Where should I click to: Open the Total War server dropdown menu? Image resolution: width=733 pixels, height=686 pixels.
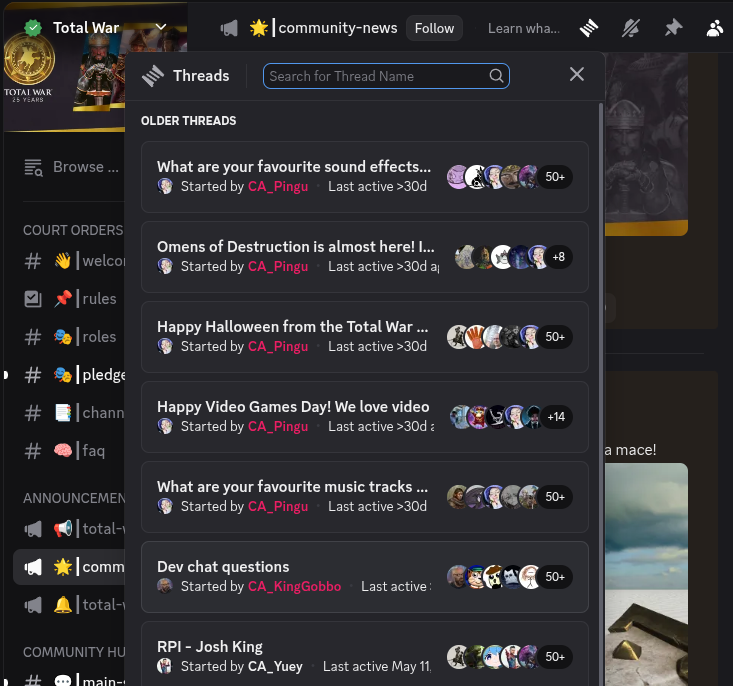coord(160,27)
